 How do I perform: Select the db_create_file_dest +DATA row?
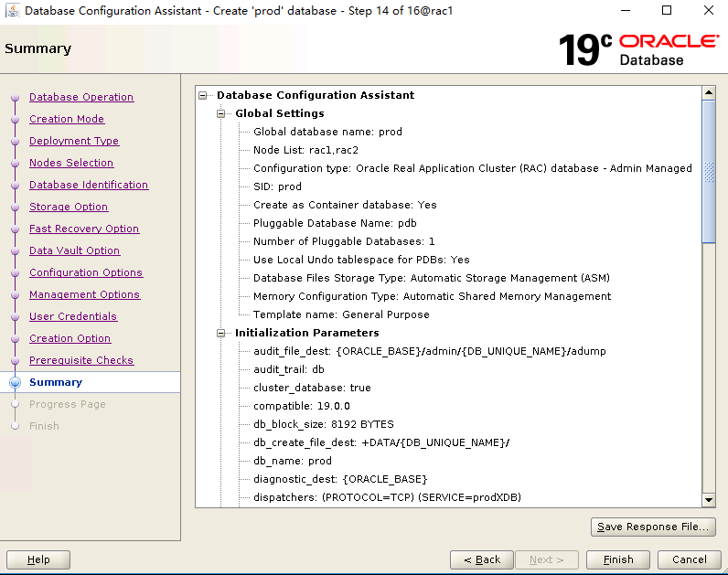[x=381, y=442]
